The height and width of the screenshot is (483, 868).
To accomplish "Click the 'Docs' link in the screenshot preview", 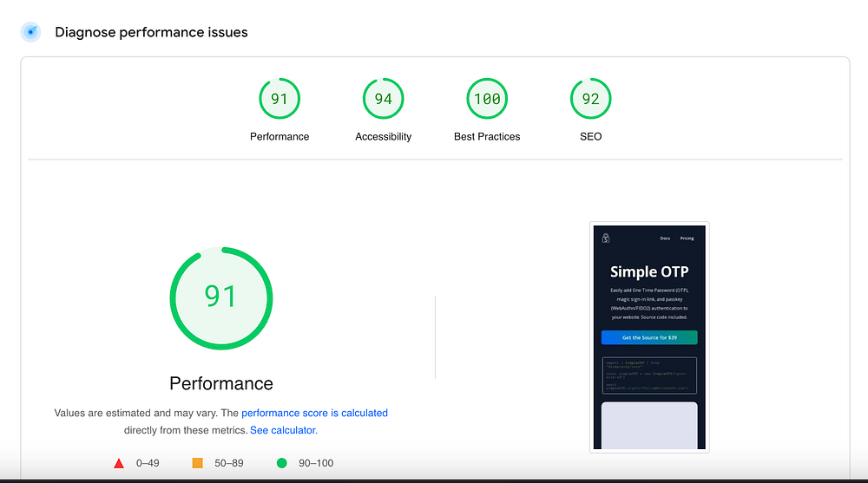I will 665,238.
